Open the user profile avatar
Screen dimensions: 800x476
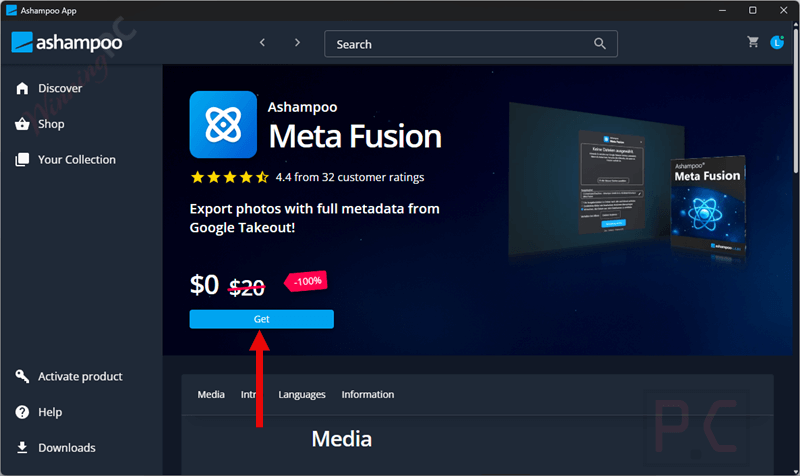[x=777, y=42]
